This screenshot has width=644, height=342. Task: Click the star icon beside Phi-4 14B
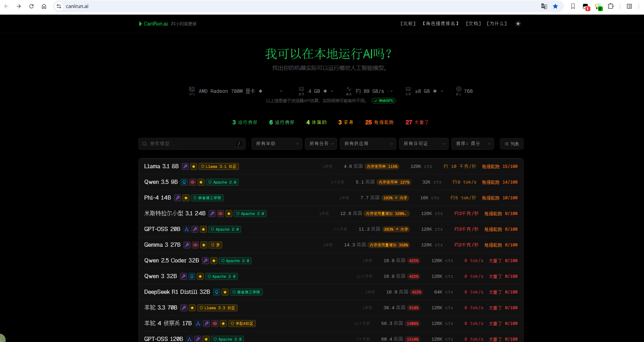tap(186, 198)
